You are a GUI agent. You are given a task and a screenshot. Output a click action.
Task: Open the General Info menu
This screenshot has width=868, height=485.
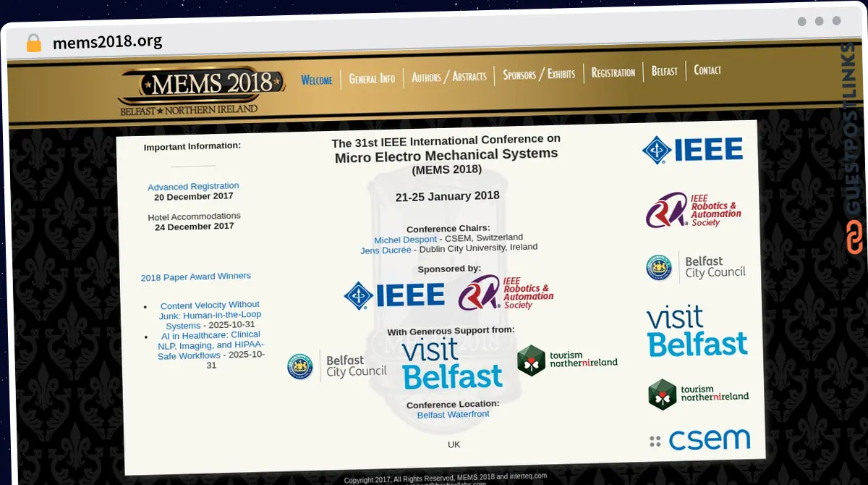pyautogui.click(x=372, y=78)
